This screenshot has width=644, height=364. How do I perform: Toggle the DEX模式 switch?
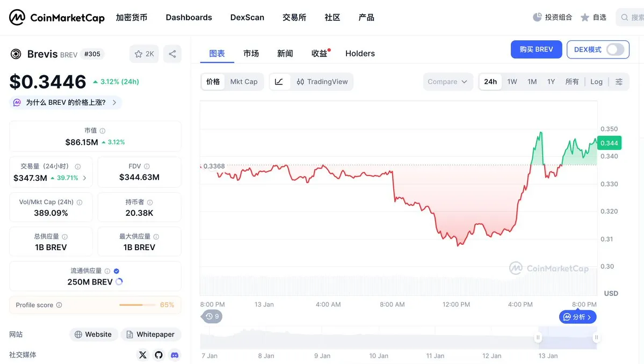tap(615, 49)
